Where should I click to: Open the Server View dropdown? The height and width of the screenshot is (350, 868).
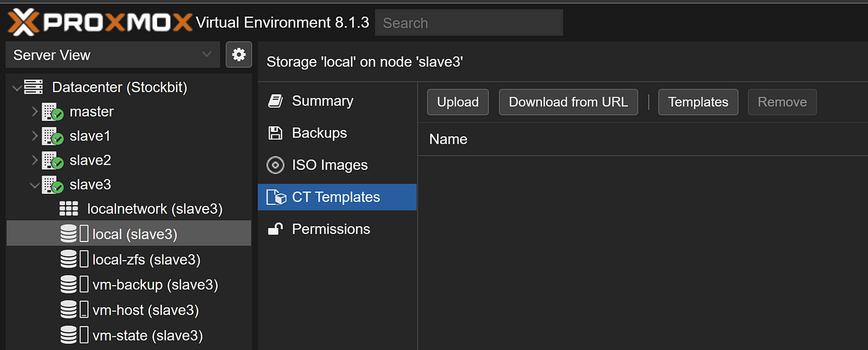coord(113,55)
